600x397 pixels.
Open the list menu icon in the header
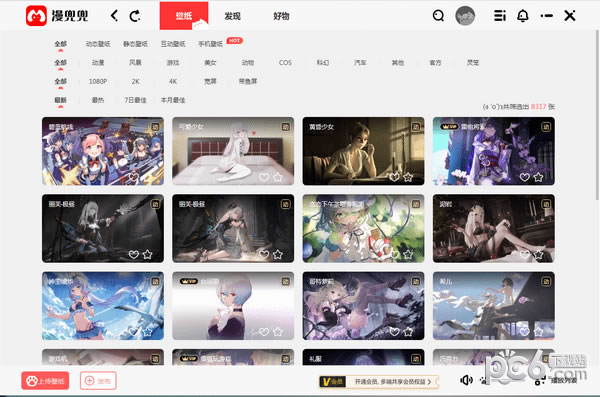coord(500,16)
